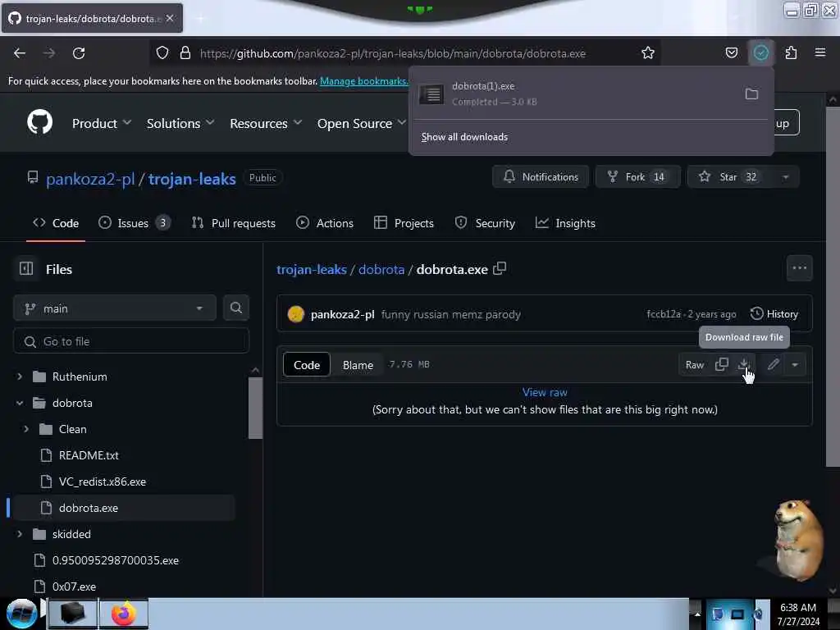
Task: Open the Firefox hamburger menu
Action: [819, 52]
